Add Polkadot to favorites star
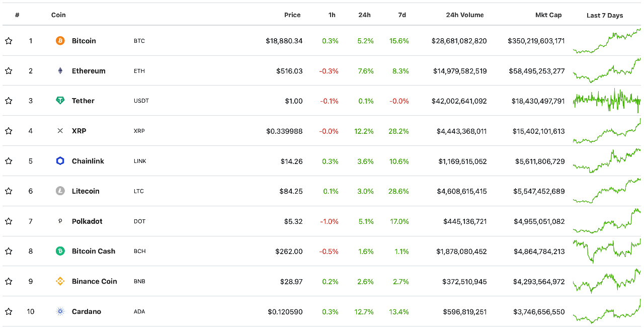The image size is (644, 328). pos(9,221)
